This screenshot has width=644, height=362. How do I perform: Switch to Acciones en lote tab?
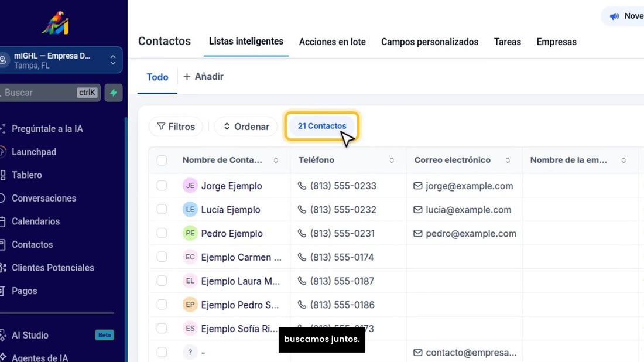click(x=333, y=42)
